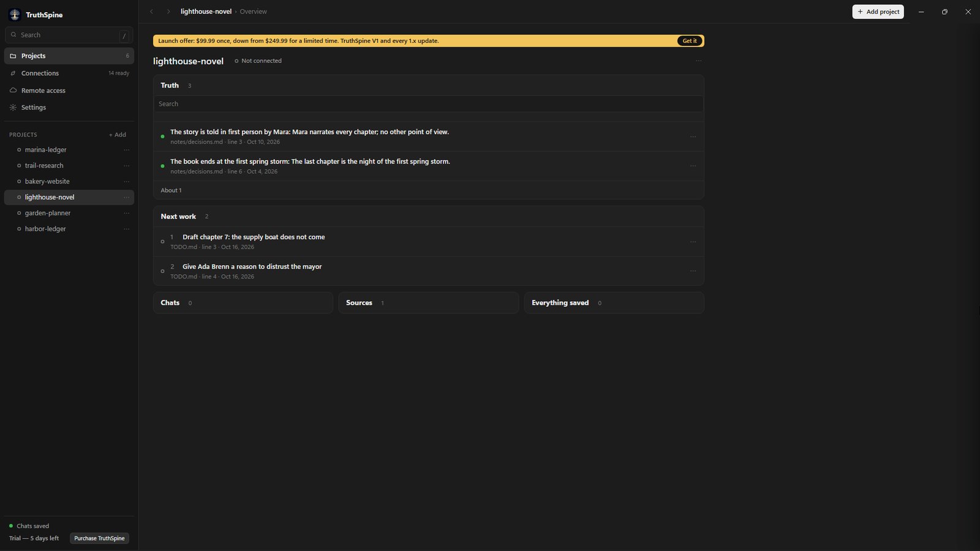Open options for harbor-ledger project
980x551 pixels.
(x=127, y=229)
